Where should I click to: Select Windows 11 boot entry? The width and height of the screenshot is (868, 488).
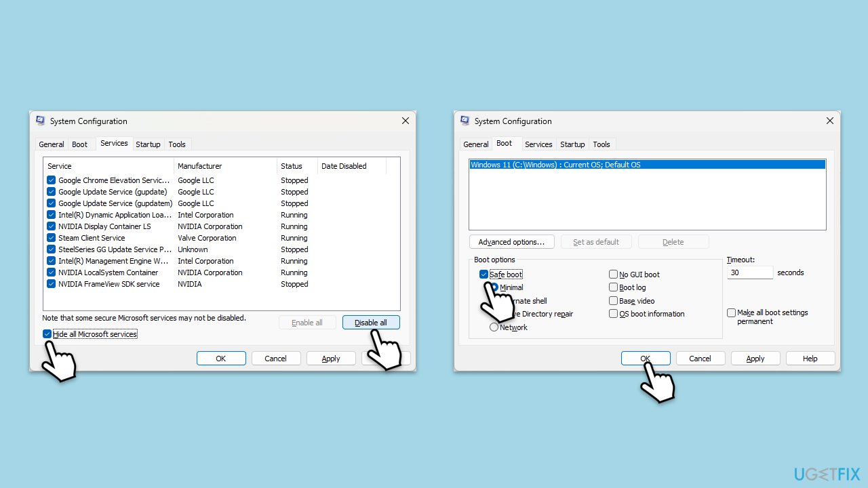click(647, 165)
